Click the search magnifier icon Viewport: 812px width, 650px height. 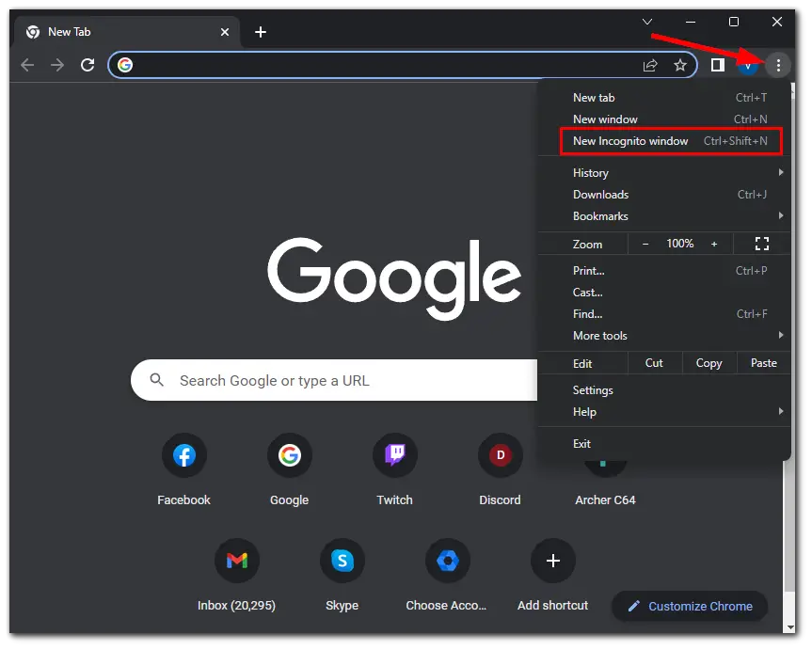[x=156, y=380]
